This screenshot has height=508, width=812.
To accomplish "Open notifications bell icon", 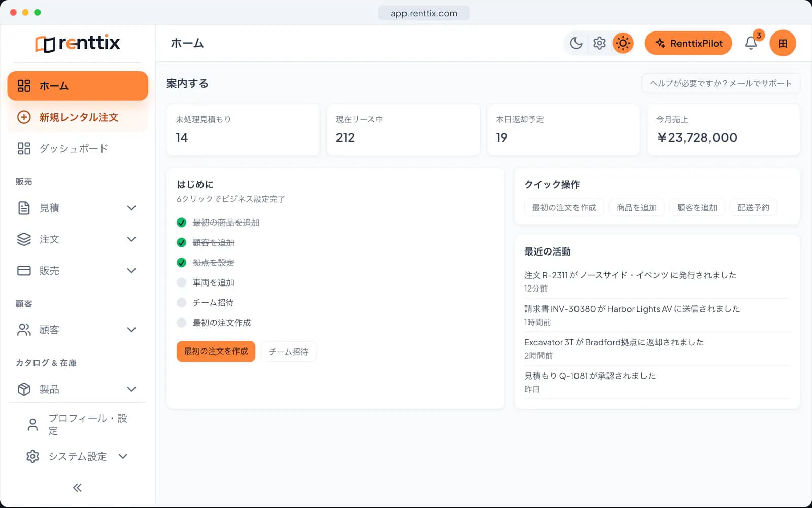I will 751,43.
